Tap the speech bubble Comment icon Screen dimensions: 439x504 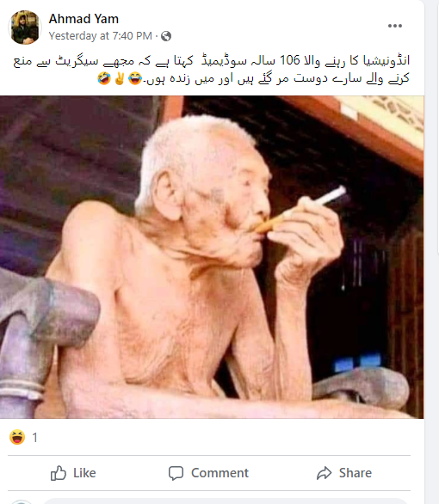click(176, 473)
